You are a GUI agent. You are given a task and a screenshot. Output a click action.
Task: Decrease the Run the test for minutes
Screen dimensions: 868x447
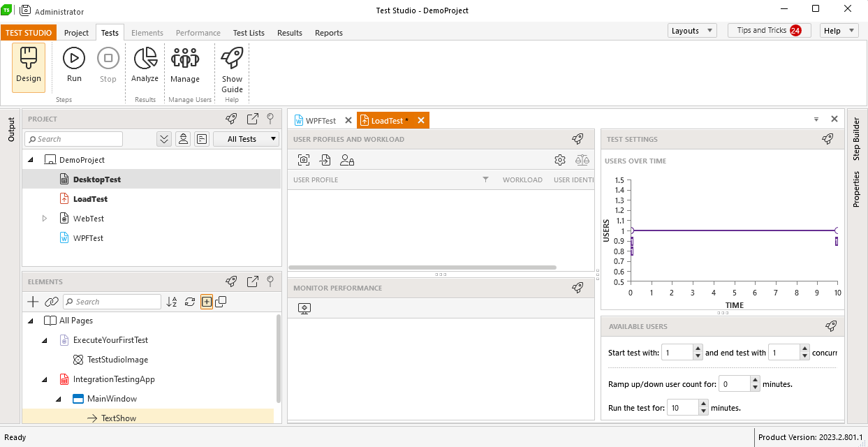(x=703, y=411)
